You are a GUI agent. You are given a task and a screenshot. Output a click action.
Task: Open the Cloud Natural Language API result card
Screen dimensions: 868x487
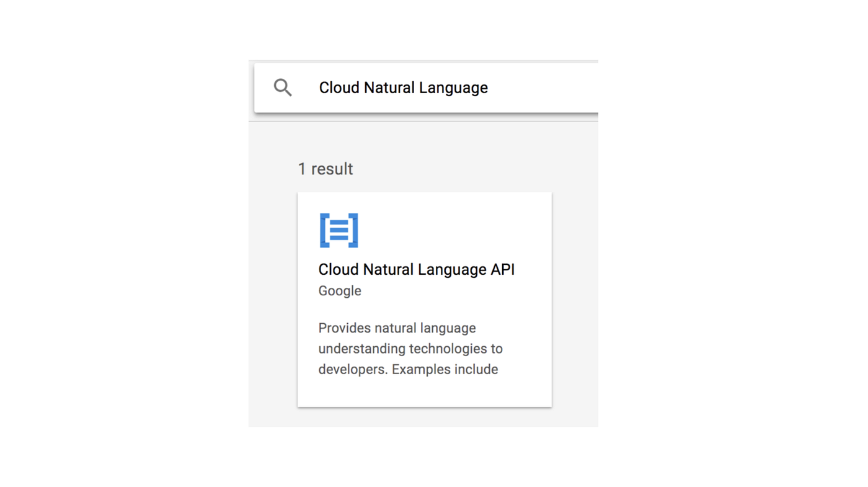424,299
